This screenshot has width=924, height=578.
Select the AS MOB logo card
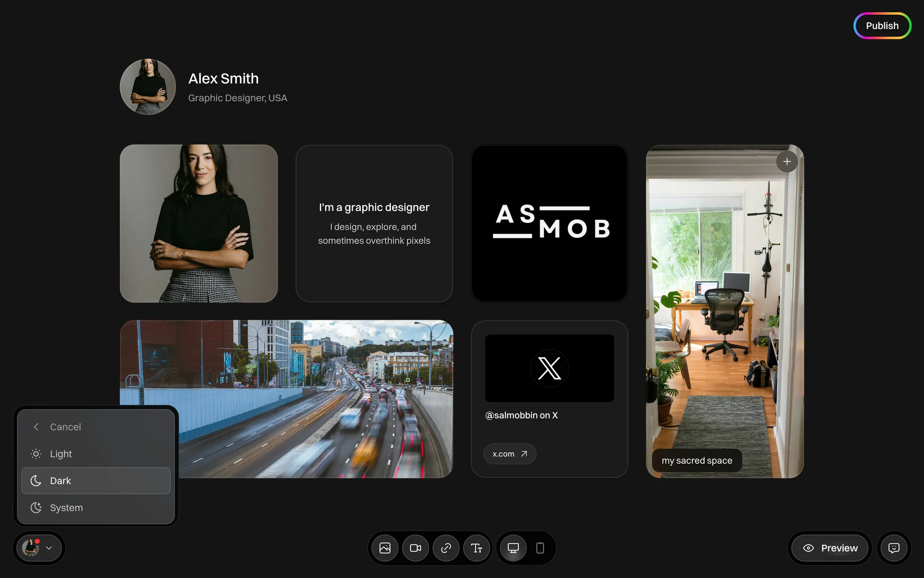pos(549,223)
